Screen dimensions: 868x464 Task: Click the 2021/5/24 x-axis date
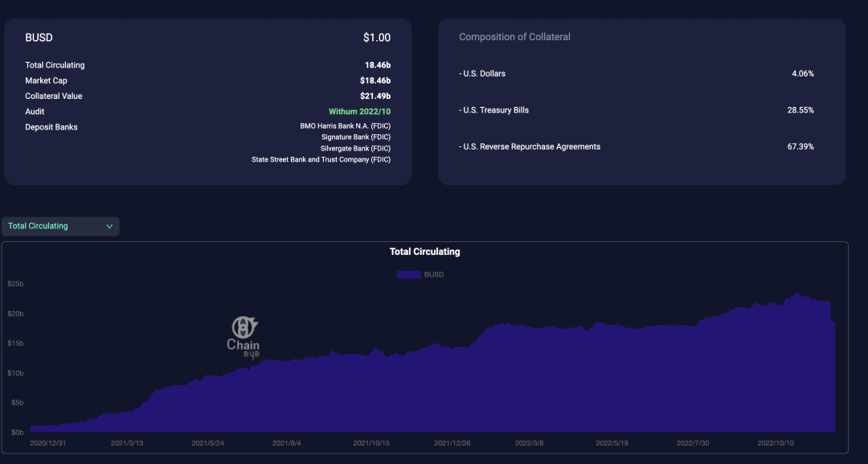[207, 443]
